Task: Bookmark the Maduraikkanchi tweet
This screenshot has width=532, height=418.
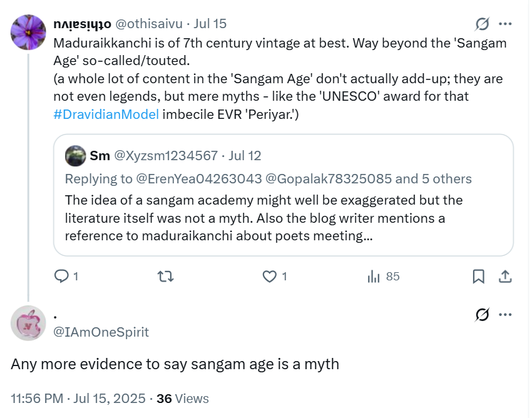Action: tap(478, 276)
